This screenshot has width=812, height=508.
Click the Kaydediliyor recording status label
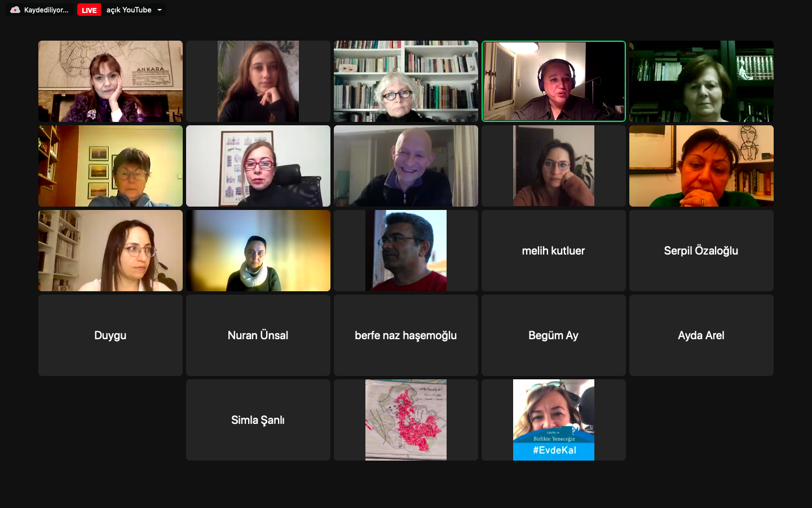click(46, 10)
